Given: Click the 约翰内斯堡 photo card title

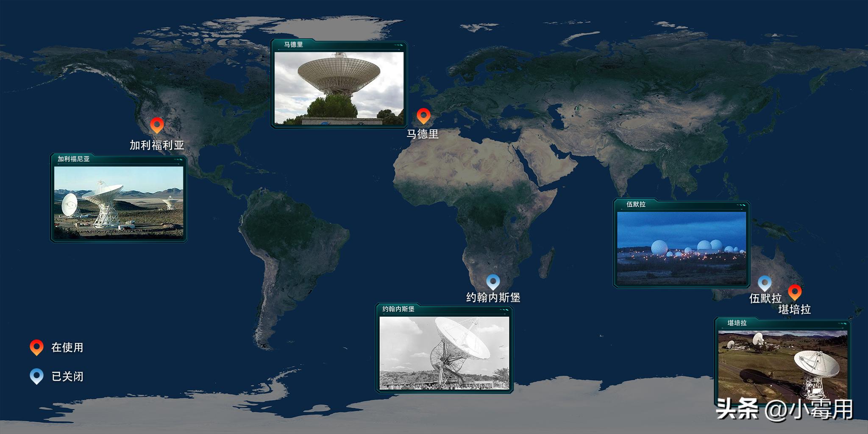Looking at the screenshot, I should point(398,309).
